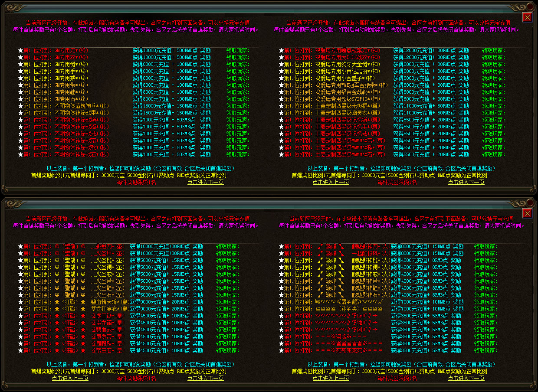
Task: Click the white star beside GM专用刀*(终)
Action: (x=20, y=50)
